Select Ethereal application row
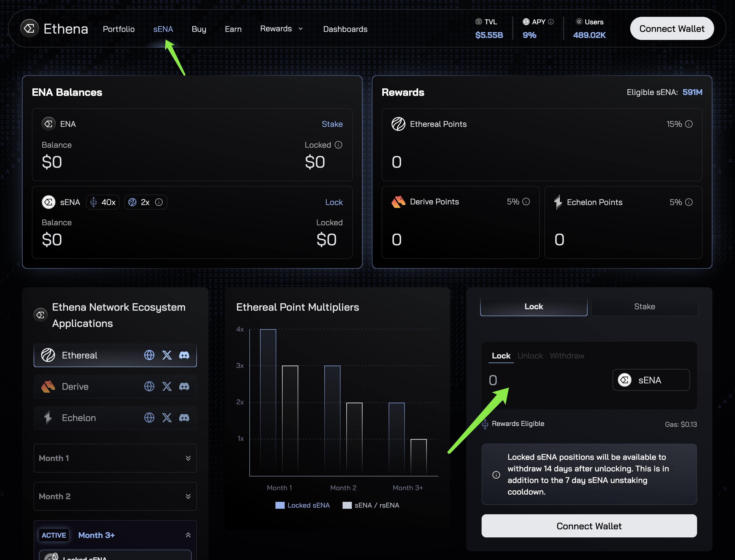 115,355
